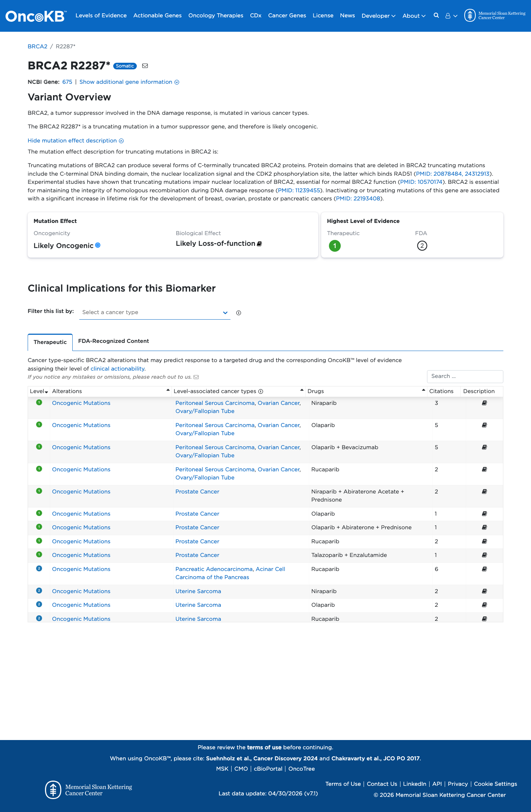Click the Somatic badge next to title
The width and height of the screenshot is (531, 812).
point(125,66)
